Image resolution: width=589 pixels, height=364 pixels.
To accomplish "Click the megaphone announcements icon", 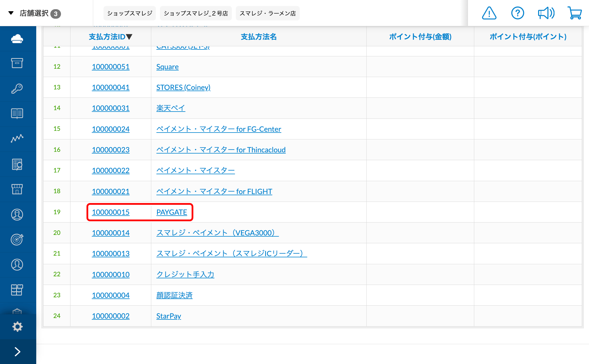I will coord(546,13).
